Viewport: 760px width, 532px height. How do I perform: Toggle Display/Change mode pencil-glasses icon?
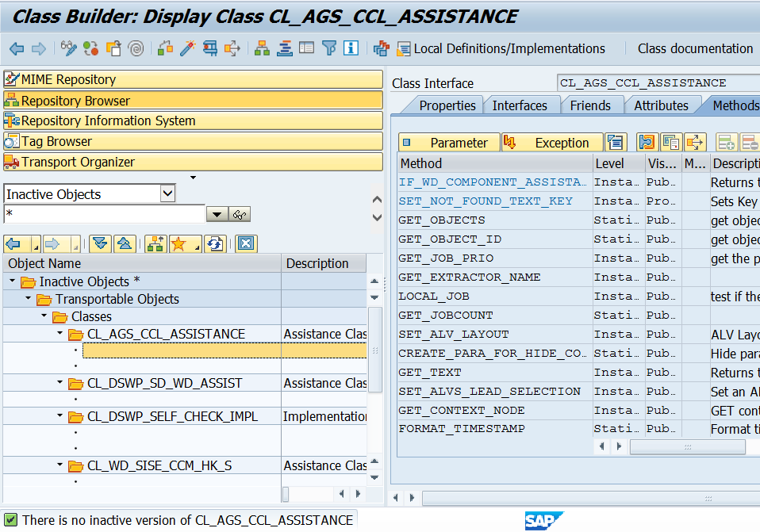click(68, 48)
